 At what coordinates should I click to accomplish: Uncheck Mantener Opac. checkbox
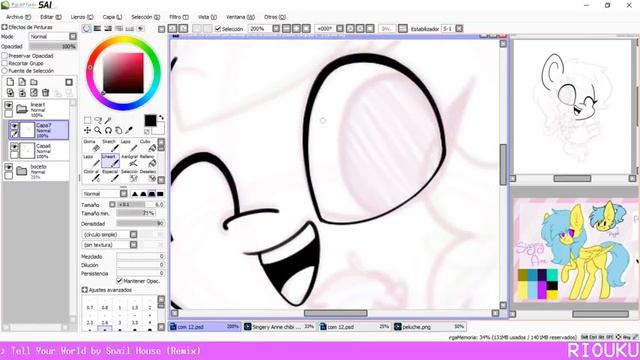(120, 281)
